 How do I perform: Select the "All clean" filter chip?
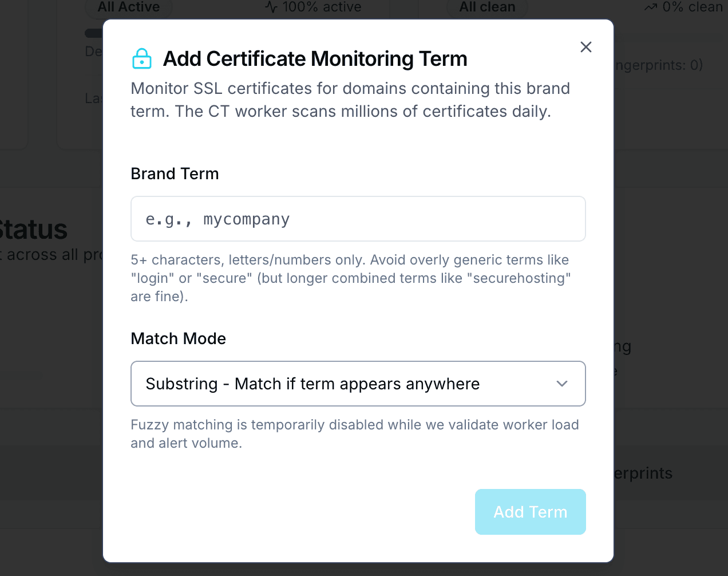point(486,7)
